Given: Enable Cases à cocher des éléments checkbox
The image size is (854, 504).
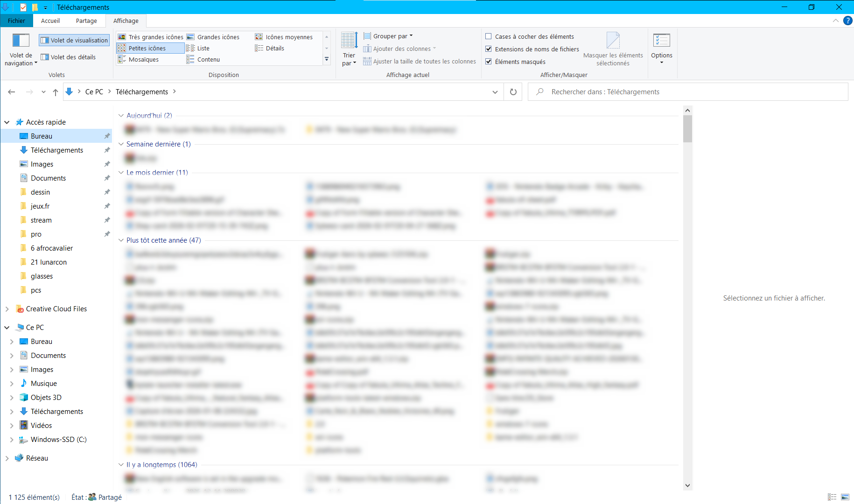Looking at the screenshot, I should coord(489,36).
